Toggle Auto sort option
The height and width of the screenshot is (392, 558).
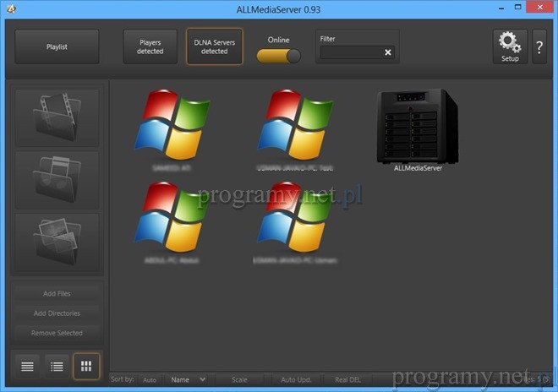tap(149, 380)
